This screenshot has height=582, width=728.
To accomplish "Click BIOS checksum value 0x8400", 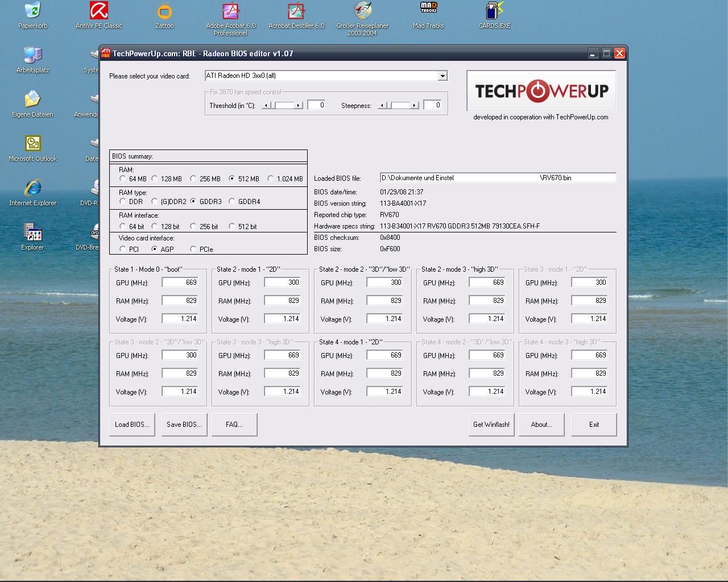I will click(390, 238).
